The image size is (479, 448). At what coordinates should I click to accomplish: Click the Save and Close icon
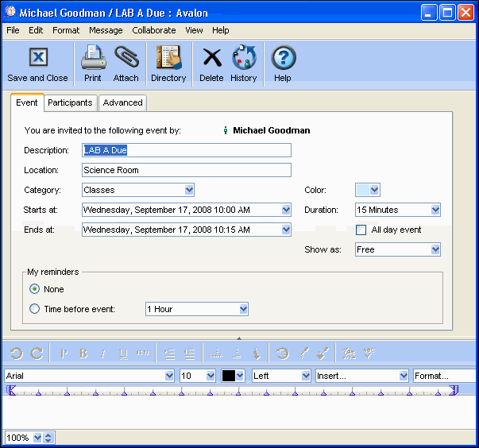click(x=37, y=59)
